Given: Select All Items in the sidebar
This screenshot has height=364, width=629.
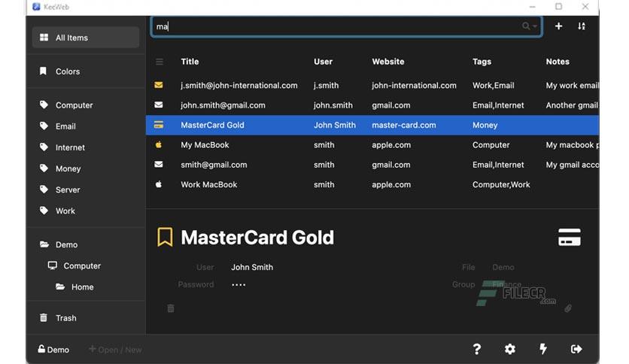Looking at the screenshot, I should coord(86,38).
